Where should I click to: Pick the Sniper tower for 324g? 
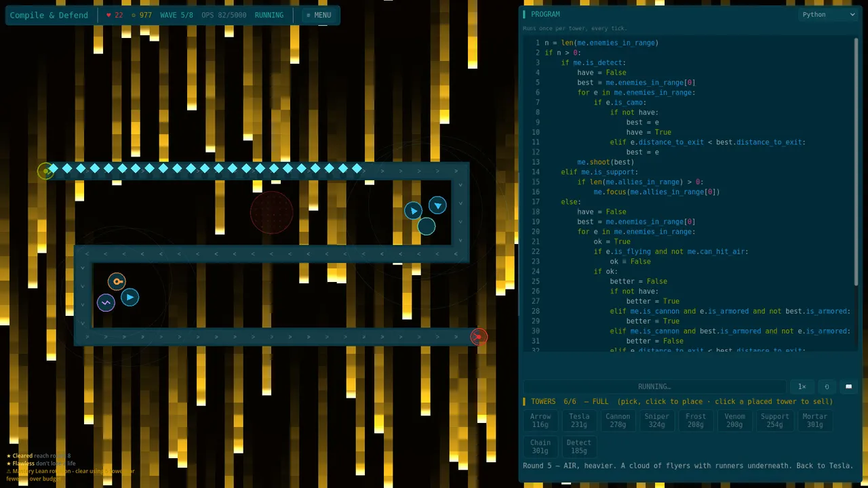click(656, 420)
